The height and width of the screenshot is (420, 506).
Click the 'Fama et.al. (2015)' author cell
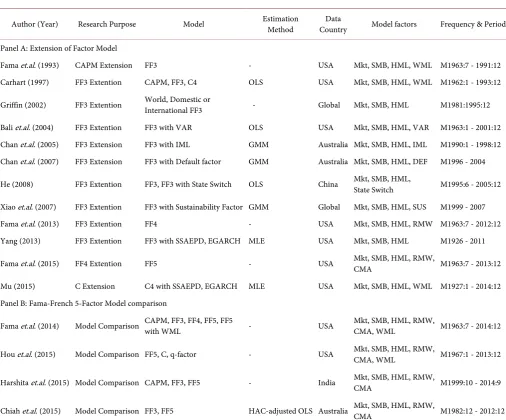[30, 264]
